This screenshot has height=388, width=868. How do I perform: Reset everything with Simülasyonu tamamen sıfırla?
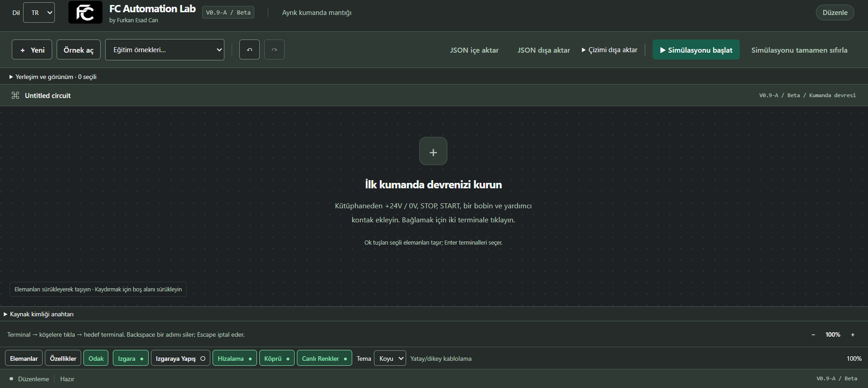click(x=799, y=50)
